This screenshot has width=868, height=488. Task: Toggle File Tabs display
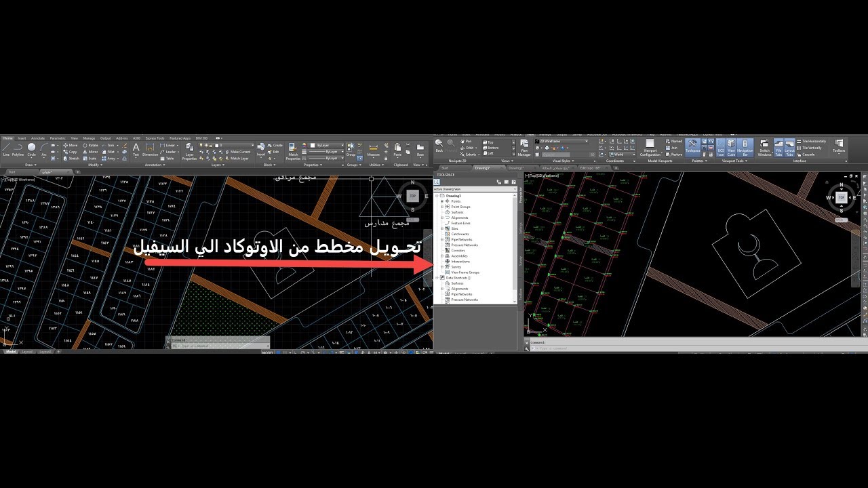point(778,148)
